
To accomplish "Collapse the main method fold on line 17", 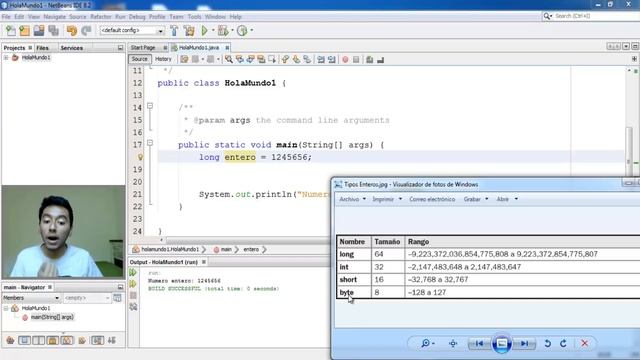I will (x=150, y=143).
